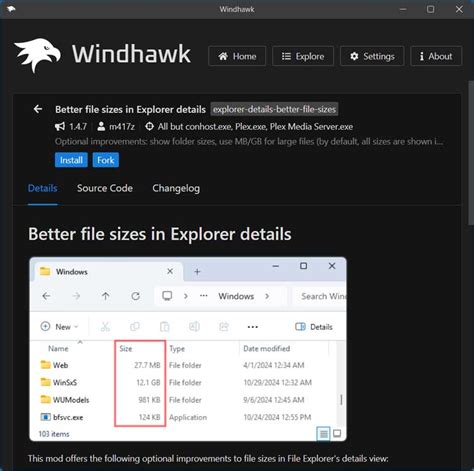Click the bfsvc.exe file row in the preview
The width and height of the screenshot is (474, 471).
tap(184, 417)
